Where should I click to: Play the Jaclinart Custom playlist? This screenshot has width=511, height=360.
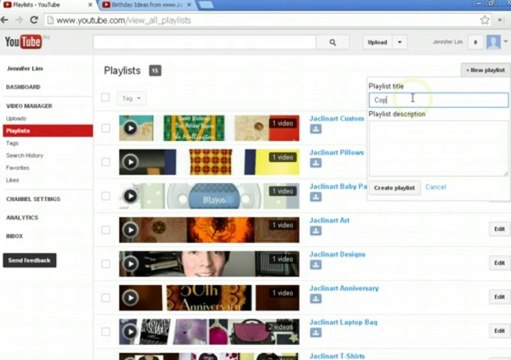coord(130,128)
